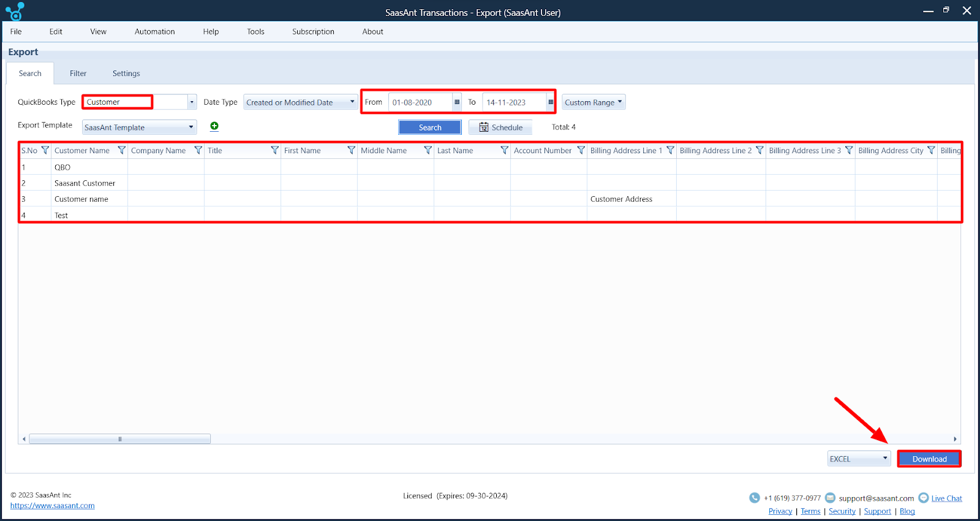Viewport: 980px width, 521px height.
Task: Filter the Billing Address City column
Action: tap(931, 150)
